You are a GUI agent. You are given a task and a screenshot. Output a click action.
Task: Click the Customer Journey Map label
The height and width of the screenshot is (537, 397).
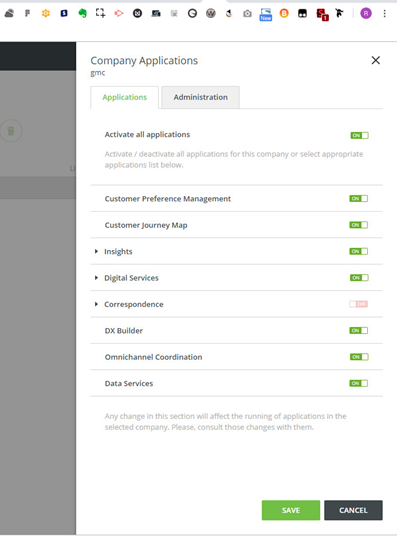pos(146,225)
